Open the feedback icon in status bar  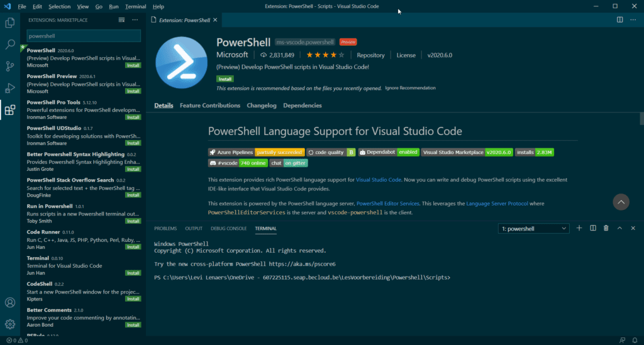click(622, 341)
